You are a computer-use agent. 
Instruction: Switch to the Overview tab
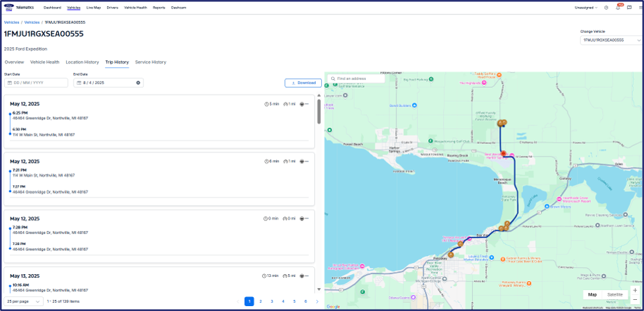pyautogui.click(x=14, y=62)
